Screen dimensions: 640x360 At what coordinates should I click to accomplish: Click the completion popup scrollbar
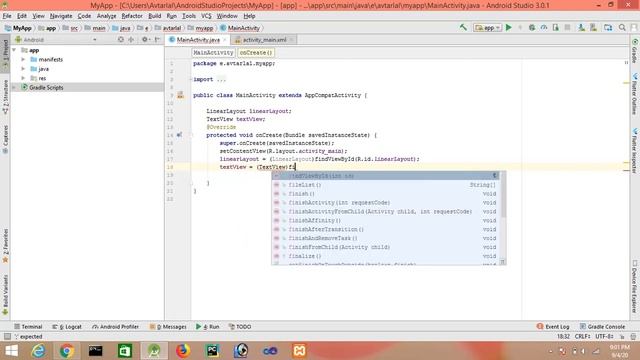click(503, 196)
